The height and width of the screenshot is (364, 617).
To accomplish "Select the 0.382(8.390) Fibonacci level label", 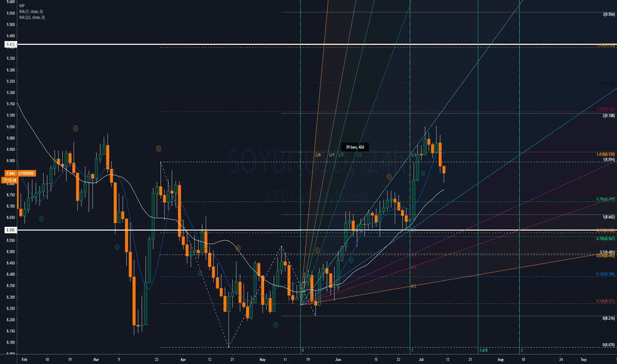I will pos(606,274).
